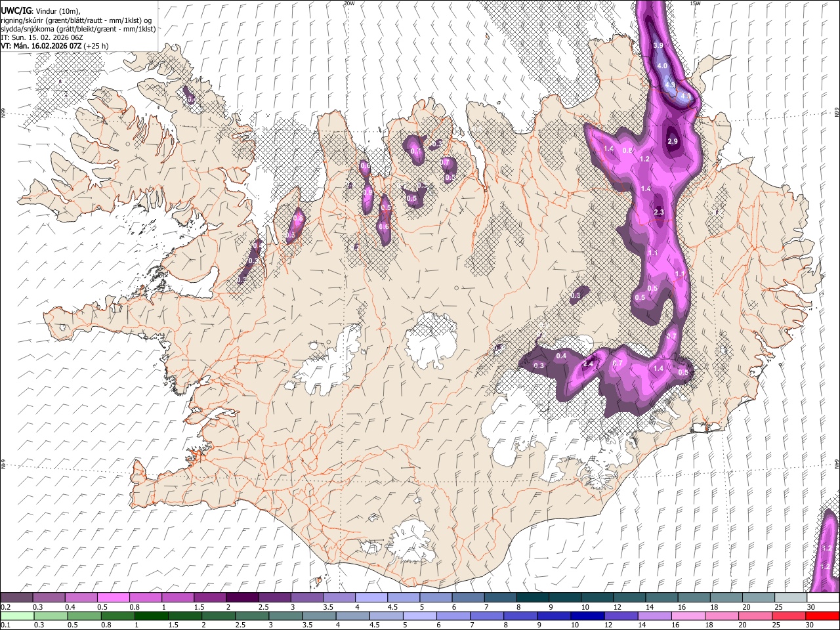Pick the upper-row legend swatch between 4 and 4.5
This screenshot has height=630, width=840.
click(371, 597)
